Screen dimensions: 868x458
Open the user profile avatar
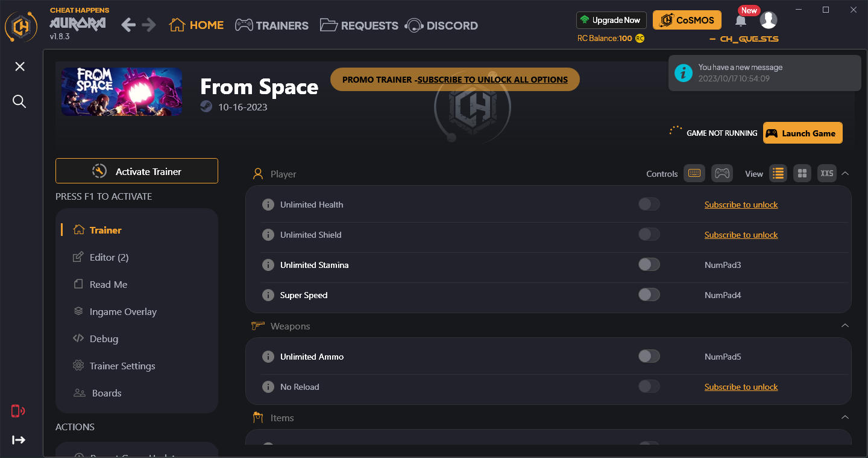tap(768, 20)
